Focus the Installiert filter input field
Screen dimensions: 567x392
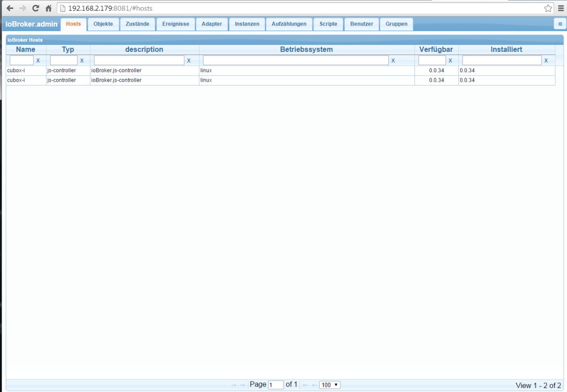pyautogui.click(x=502, y=60)
